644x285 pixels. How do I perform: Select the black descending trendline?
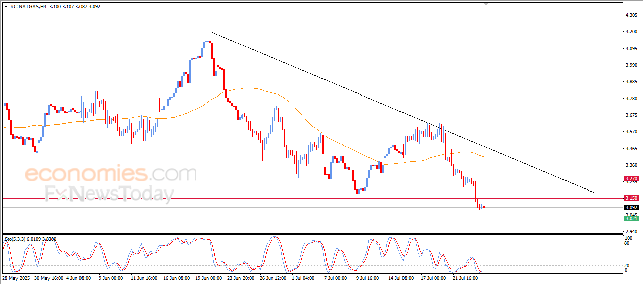tap(403, 113)
